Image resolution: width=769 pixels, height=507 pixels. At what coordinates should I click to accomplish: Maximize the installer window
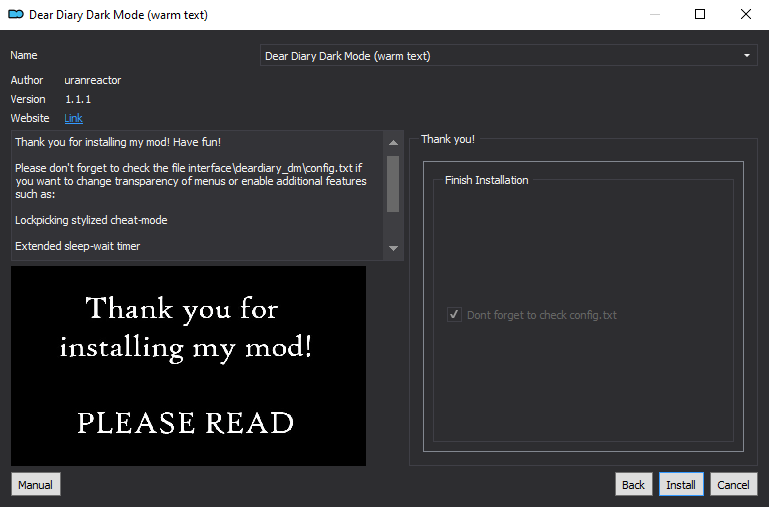pos(700,14)
